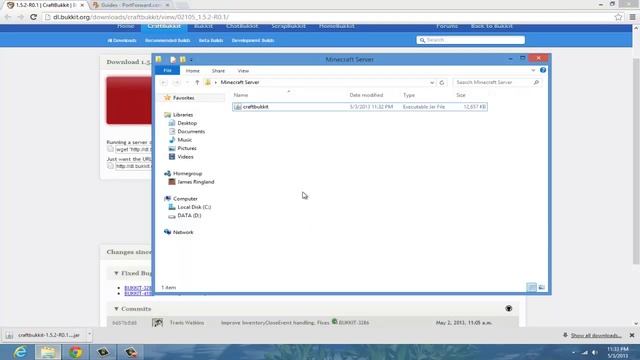Image resolution: width=640 pixels, height=360 pixels.
Task: Select Network in navigation pane
Action: tap(183, 232)
